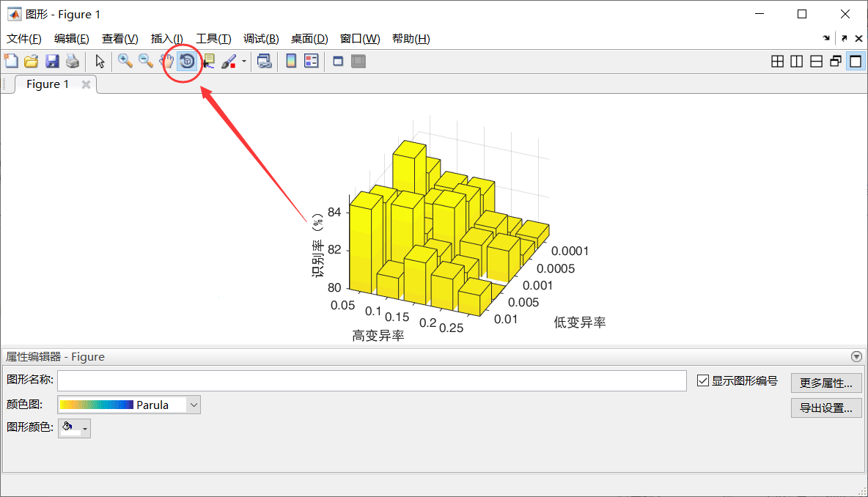Toggle the Rotate 3D tool
This screenshot has width=868, height=497.
pos(187,61)
